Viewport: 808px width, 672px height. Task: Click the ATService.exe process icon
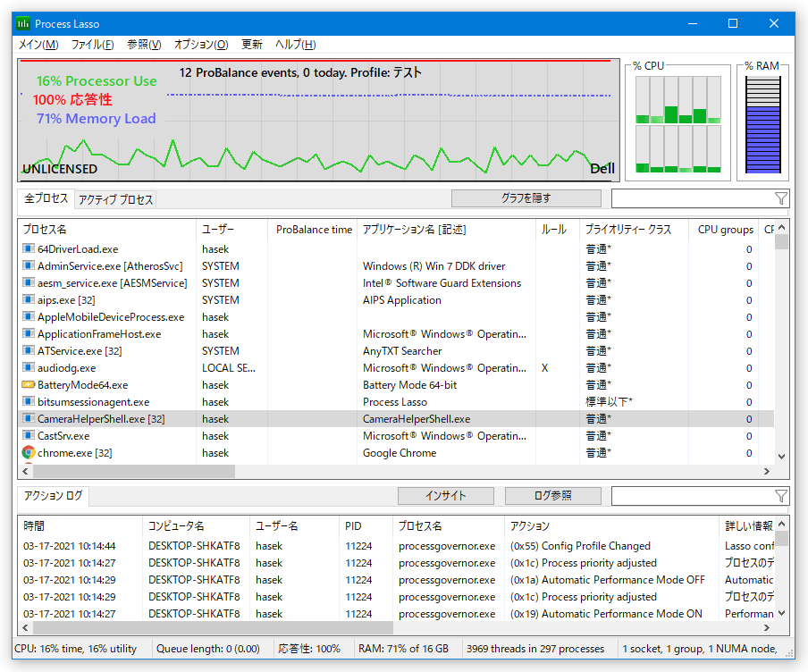(29, 351)
